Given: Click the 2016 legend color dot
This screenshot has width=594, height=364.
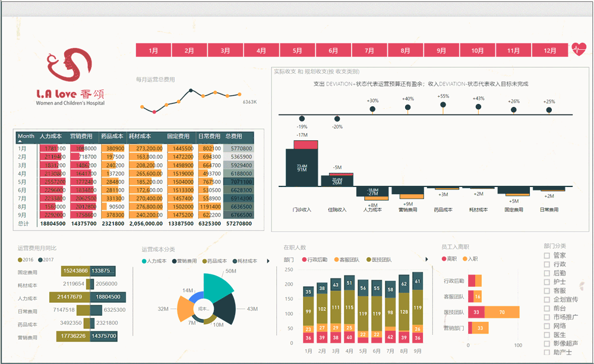Looking at the screenshot, I should click(20, 260).
